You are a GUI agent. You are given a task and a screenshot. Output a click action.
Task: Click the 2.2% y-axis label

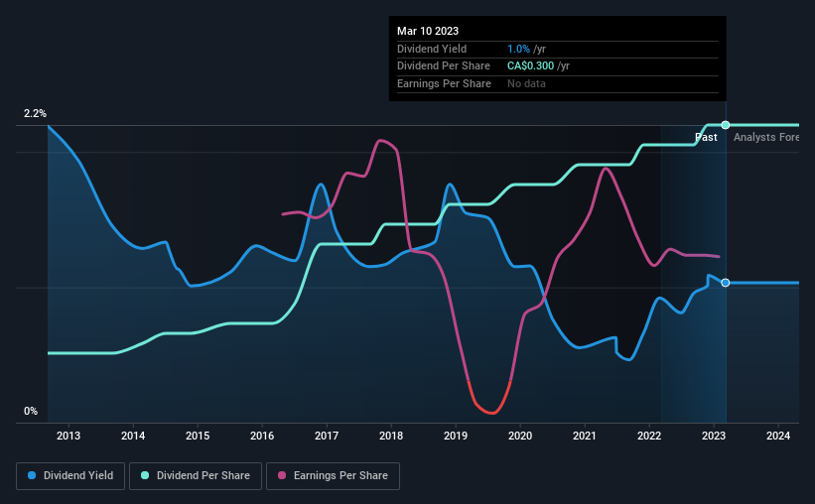[x=35, y=113]
